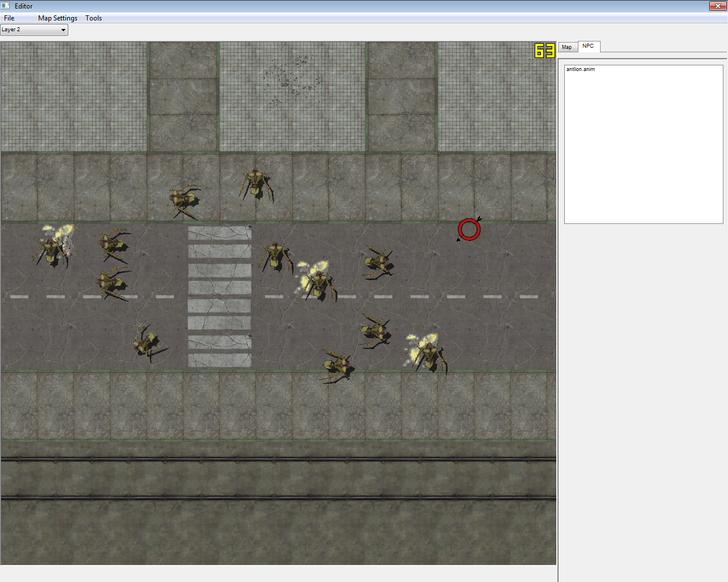The image size is (728, 582).
Task: Select antlion.anim in the NPC list
Action: coord(581,69)
